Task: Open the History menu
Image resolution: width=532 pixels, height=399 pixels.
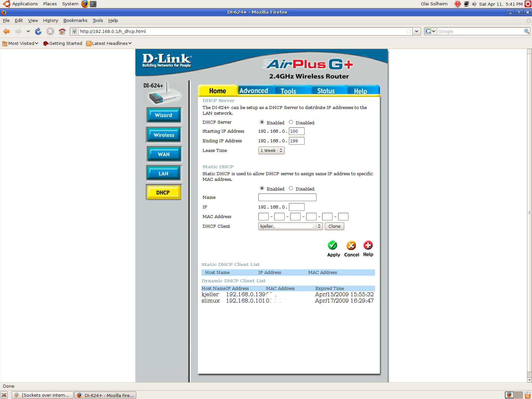Action: [x=51, y=20]
